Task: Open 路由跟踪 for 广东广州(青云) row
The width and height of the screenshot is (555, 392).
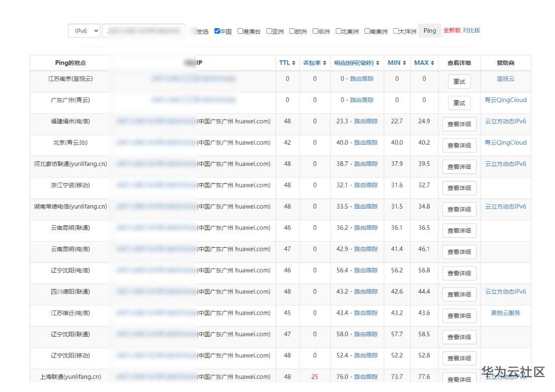Action: 362,100
